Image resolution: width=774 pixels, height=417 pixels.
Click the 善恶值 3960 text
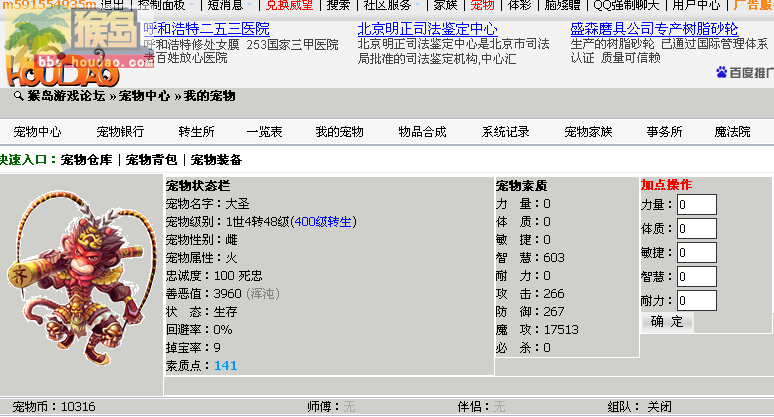[223, 294]
